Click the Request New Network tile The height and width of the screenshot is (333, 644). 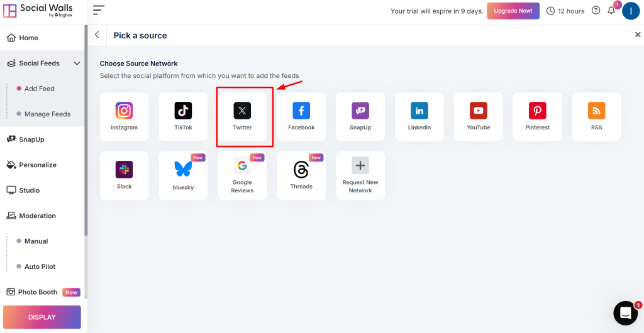click(360, 175)
